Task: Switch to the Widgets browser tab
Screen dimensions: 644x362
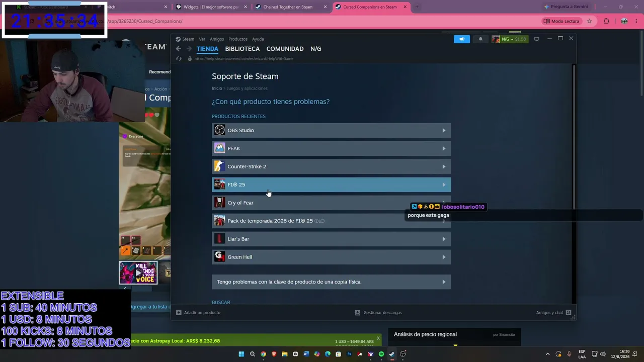Action: click(x=211, y=7)
